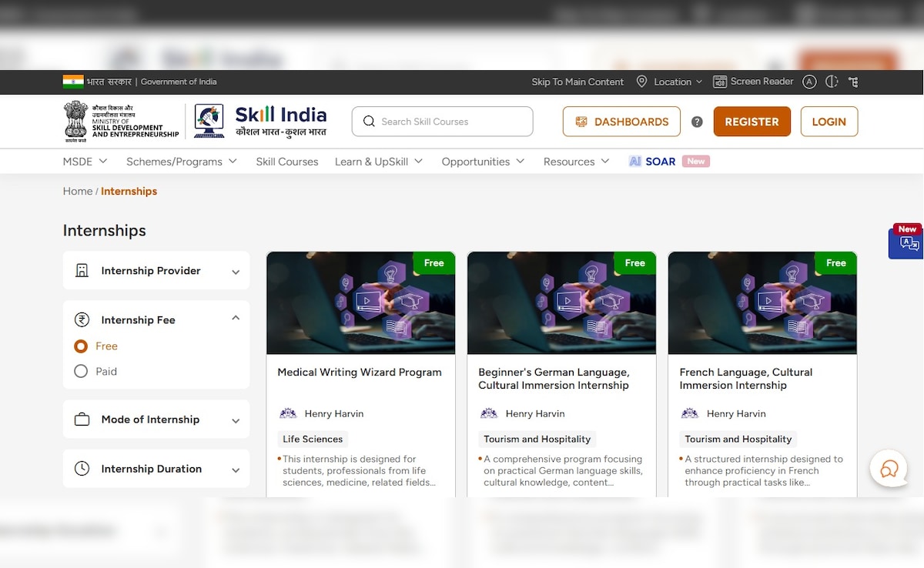This screenshot has height=568, width=924.
Task: Activate the Screen Reader icon
Action: 720,82
